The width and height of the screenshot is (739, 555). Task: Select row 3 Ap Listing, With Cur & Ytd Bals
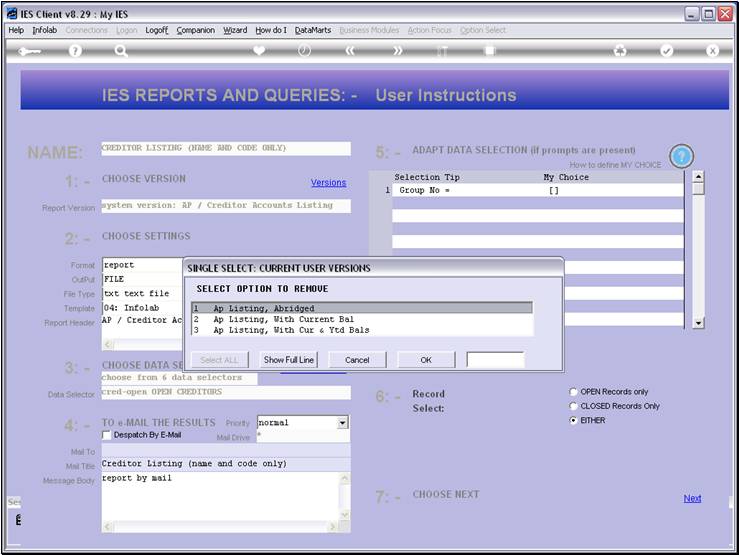pos(362,330)
